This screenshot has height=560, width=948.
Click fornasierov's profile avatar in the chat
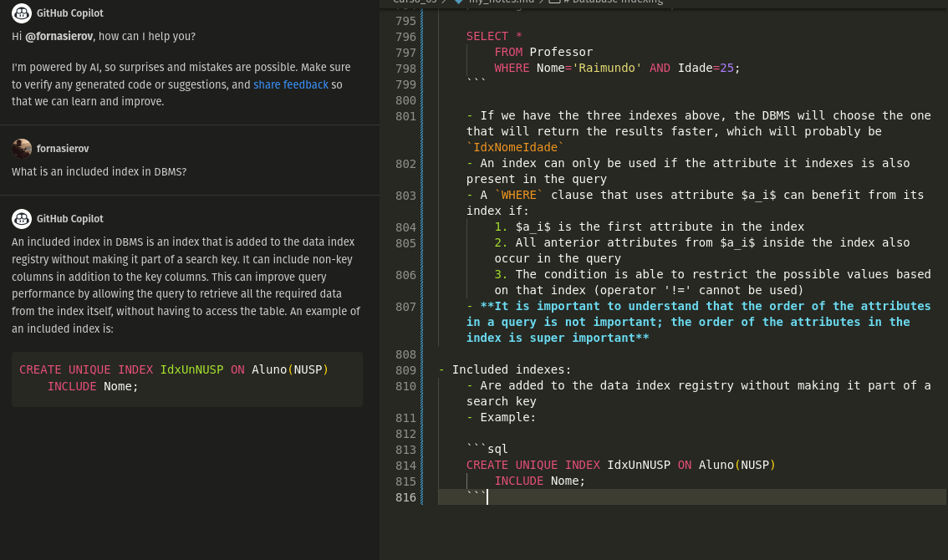pyautogui.click(x=22, y=148)
